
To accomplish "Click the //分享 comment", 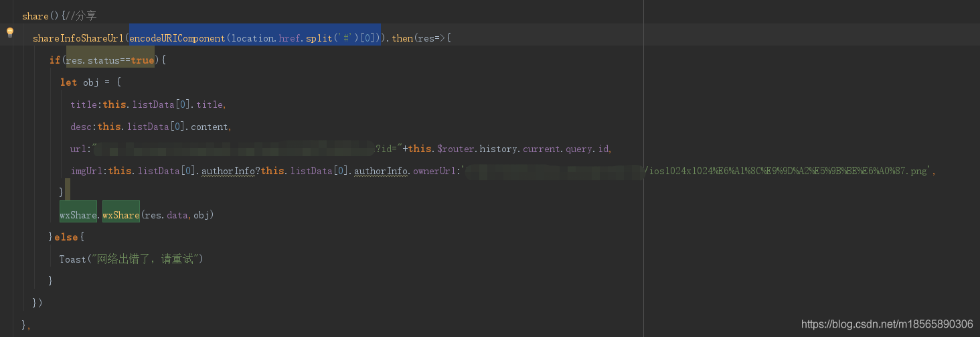I will pos(80,16).
